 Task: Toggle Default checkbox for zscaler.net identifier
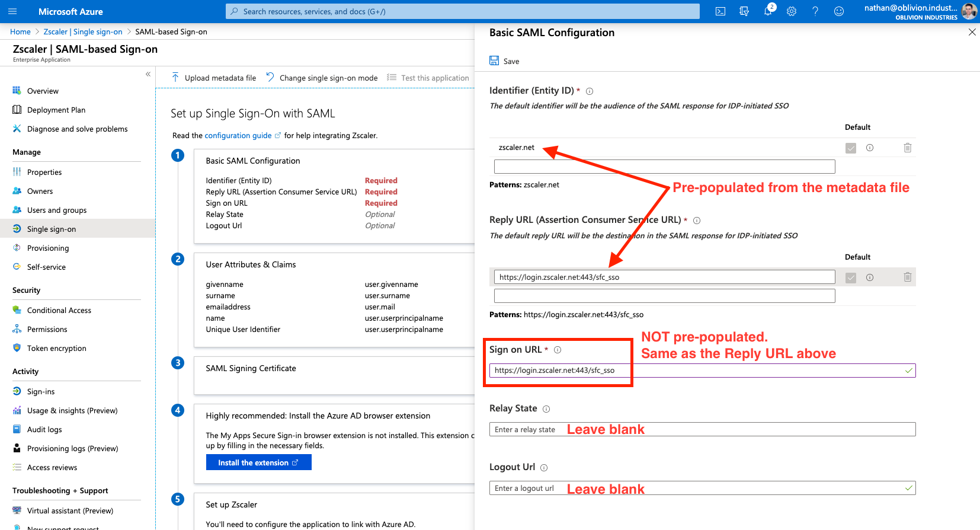851,148
